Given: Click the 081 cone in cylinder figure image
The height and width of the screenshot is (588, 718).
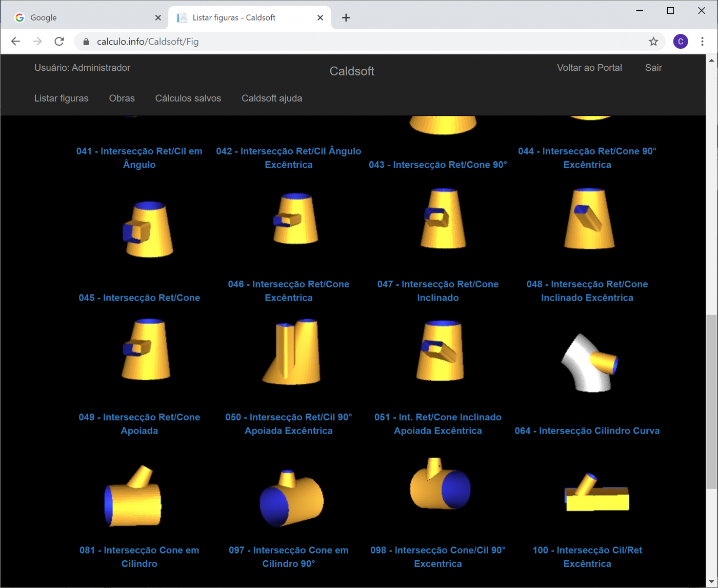Looking at the screenshot, I should click(x=133, y=497).
